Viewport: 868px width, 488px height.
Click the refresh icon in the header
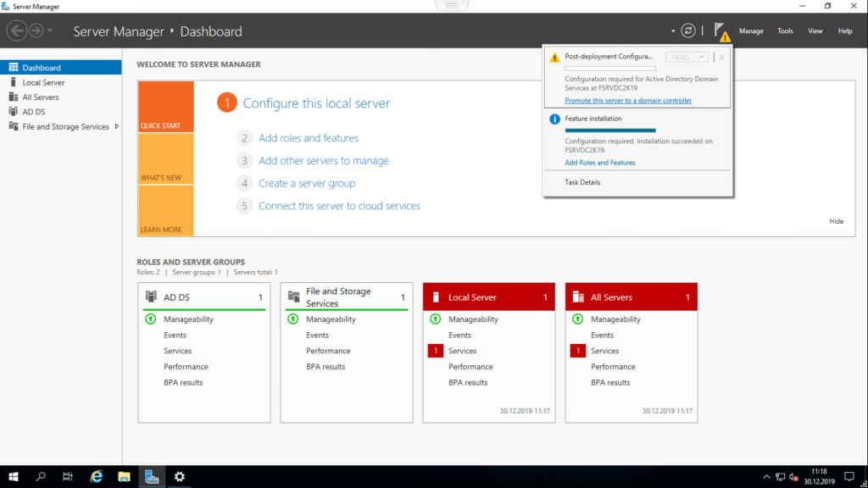point(688,30)
